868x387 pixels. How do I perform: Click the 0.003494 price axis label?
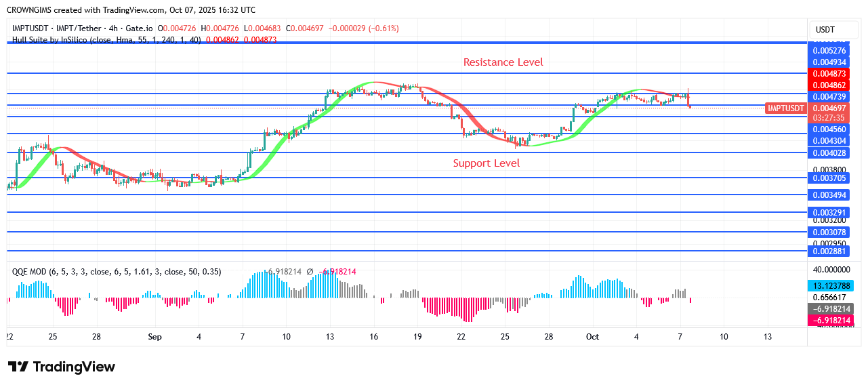[830, 195]
